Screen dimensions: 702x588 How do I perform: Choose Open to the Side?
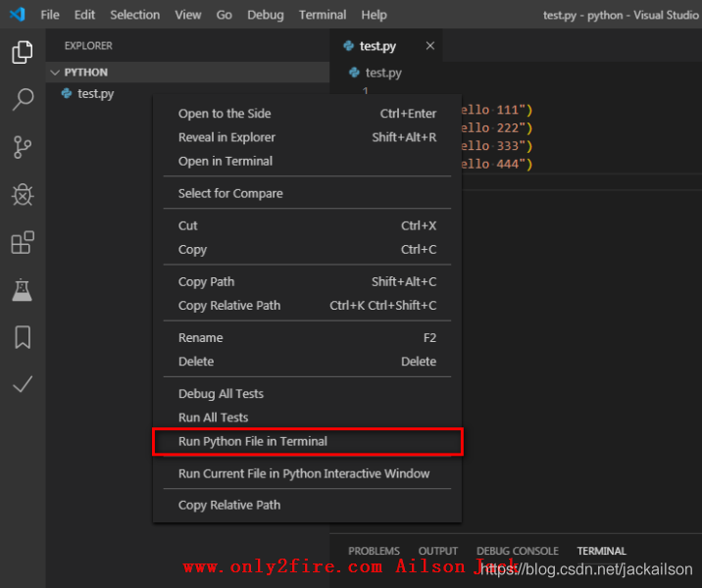click(x=307, y=114)
